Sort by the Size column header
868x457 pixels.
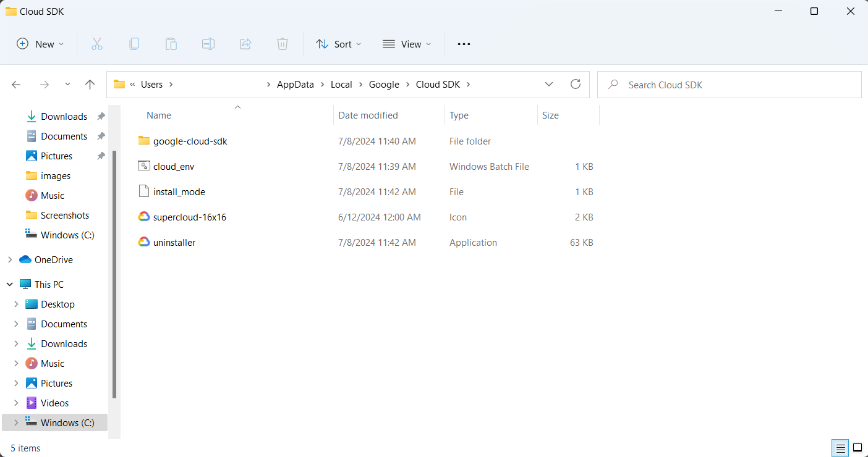550,115
